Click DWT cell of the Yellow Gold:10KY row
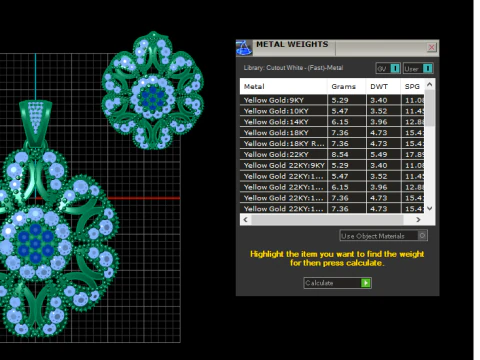 pyautogui.click(x=384, y=111)
